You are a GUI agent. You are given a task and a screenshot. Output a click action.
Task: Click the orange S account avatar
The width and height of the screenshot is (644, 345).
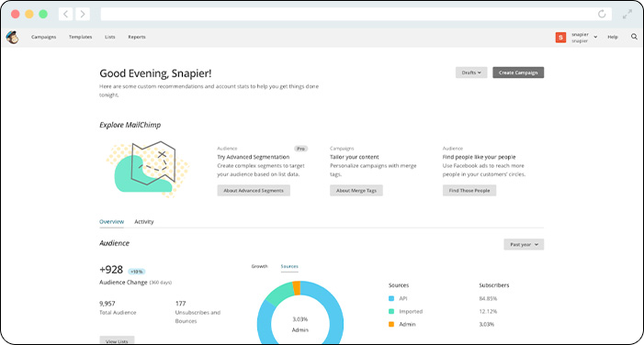560,38
